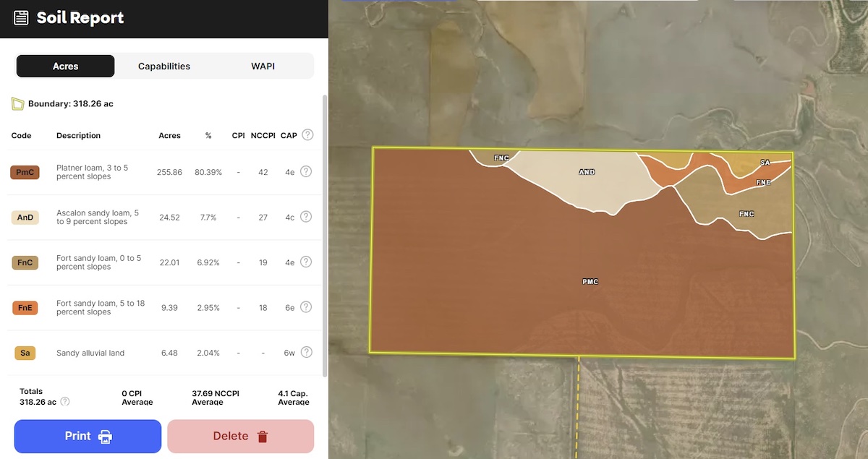Screen dimensions: 868x459
Task: Click help icon in CAP column header
Action: pos(307,135)
